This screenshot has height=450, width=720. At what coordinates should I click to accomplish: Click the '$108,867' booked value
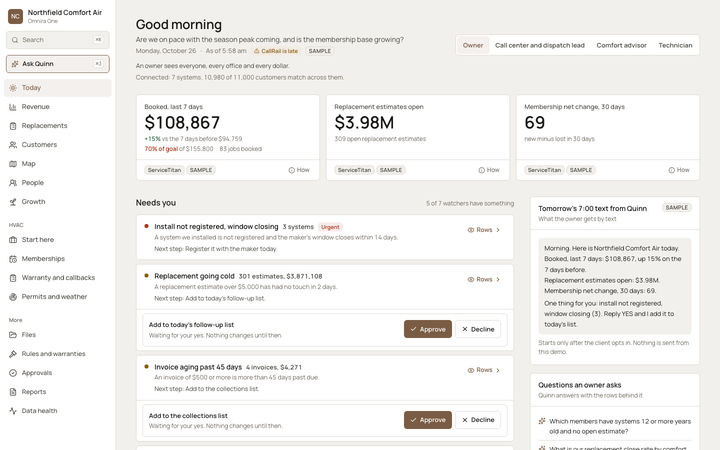[182, 123]
